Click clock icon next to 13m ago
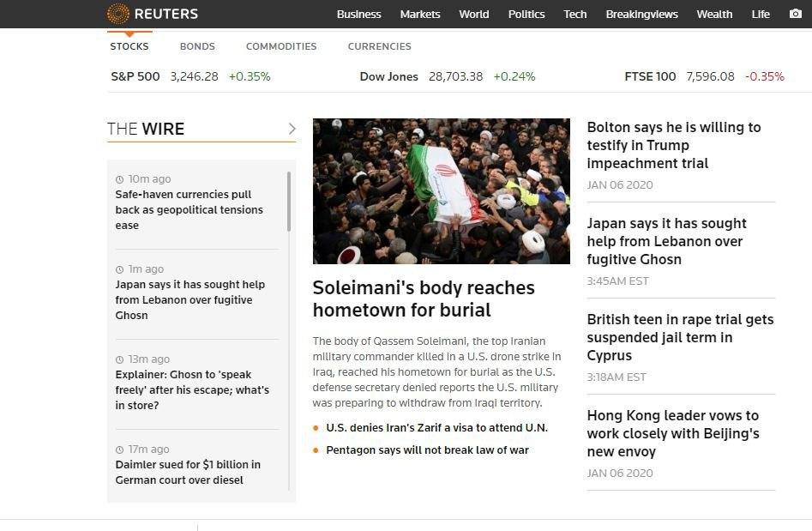The image size is (812, 531). [120, 359]
